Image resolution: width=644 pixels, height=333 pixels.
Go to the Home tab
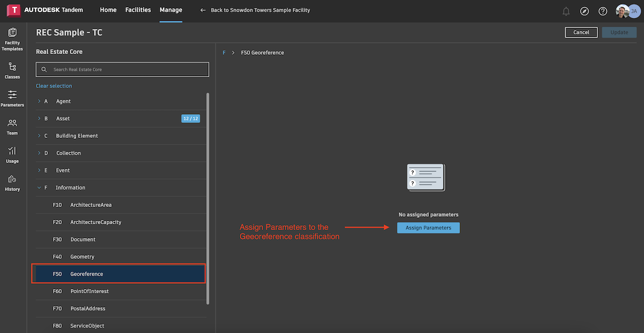pos(108,10)
